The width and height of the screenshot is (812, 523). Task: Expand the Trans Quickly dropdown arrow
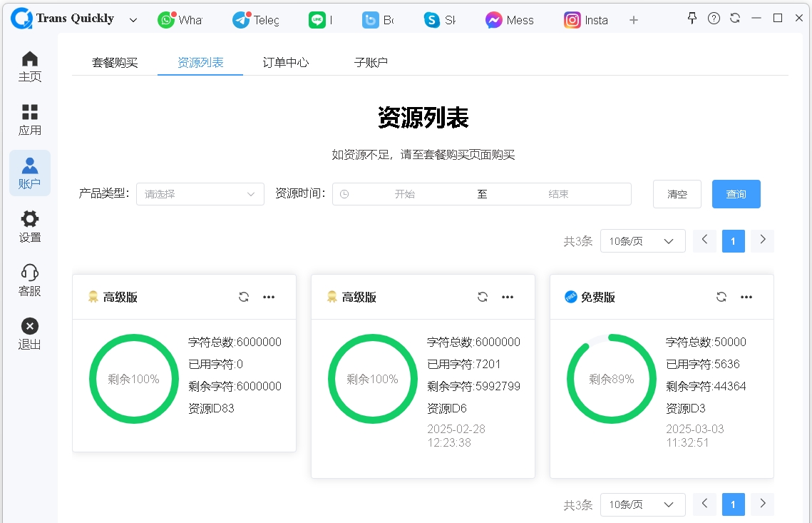tap(133, 20)
